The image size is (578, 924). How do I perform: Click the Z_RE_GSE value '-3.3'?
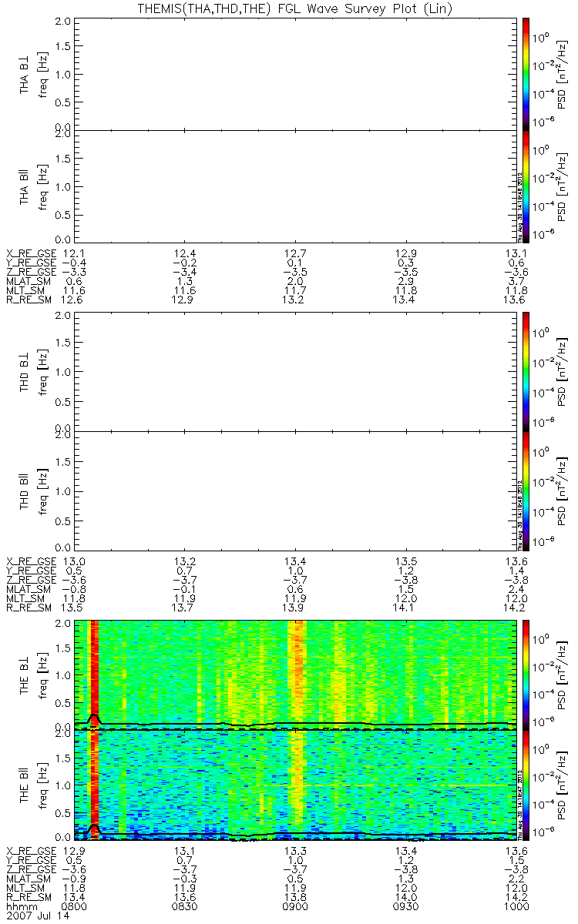(73, 272)
